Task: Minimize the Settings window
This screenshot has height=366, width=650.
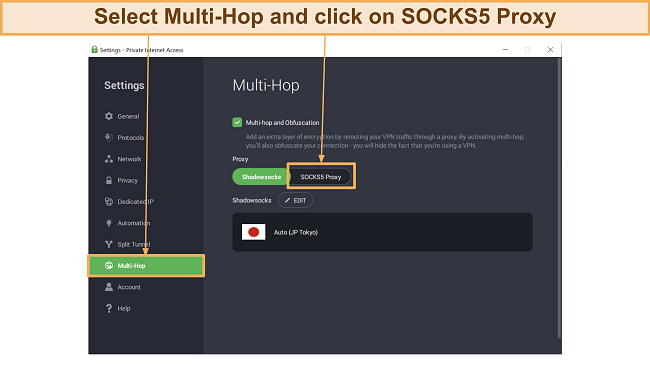Action: [505, 49]
